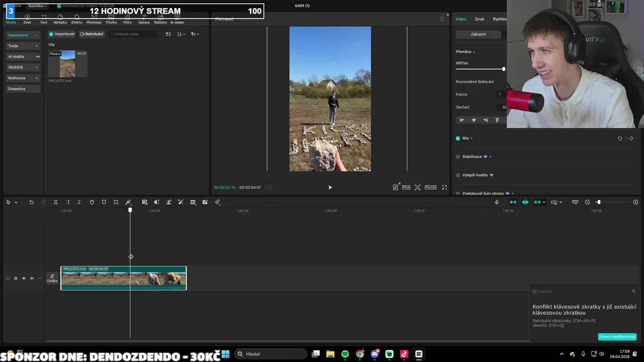Delete the selected clip with trash icon
Viewport: 644px width, 362px height.
[92, 202]
